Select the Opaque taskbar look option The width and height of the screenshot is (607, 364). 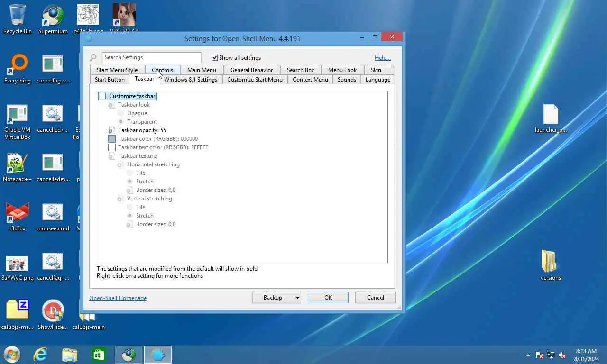click(x=121, y=113)
